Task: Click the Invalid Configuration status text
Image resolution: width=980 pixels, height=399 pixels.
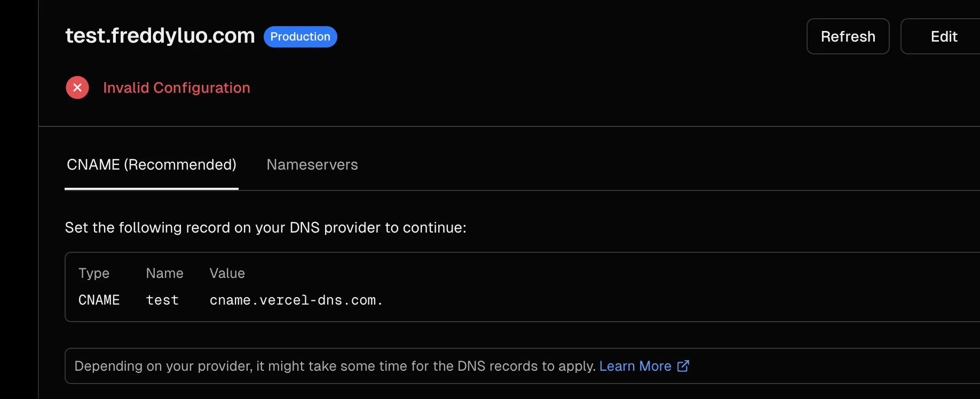Action: coord(176,87)
